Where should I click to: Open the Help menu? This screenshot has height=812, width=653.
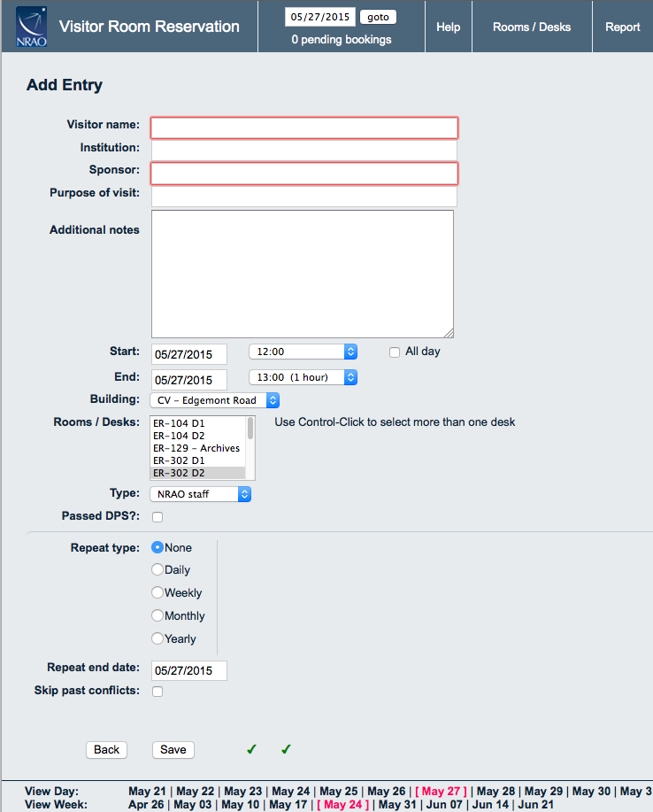coord(449,27)
